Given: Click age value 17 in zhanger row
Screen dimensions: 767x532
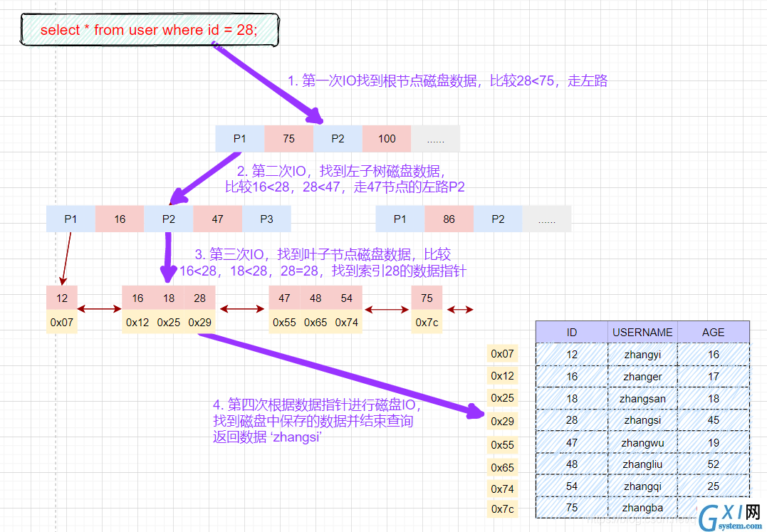Looking at the screenshot, I should pos(713,377).
